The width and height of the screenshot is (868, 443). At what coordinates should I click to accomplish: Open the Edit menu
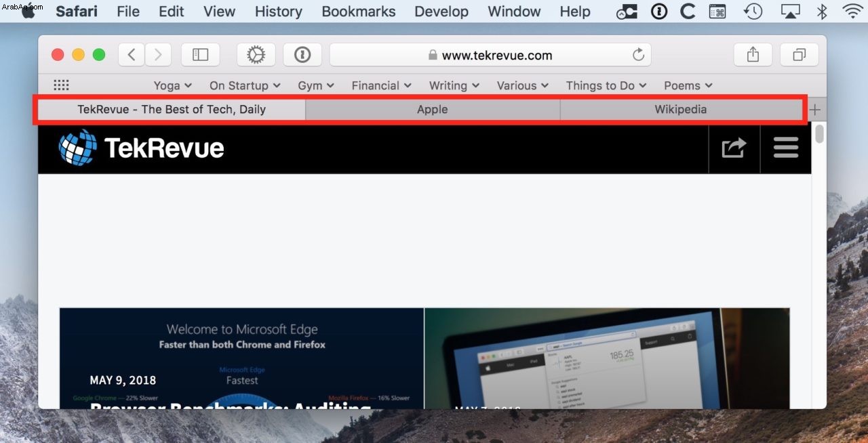point(172,12)
